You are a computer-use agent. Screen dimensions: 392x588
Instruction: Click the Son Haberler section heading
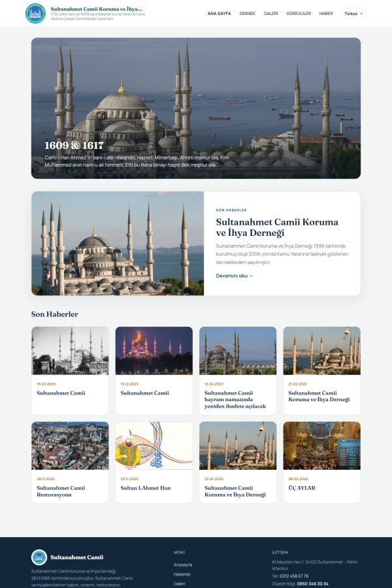pyautogui.click(x=55, y=314)
